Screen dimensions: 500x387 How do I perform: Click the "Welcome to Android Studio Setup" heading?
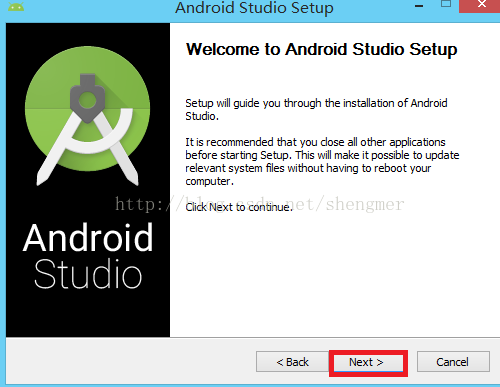(x=322, y=50)
